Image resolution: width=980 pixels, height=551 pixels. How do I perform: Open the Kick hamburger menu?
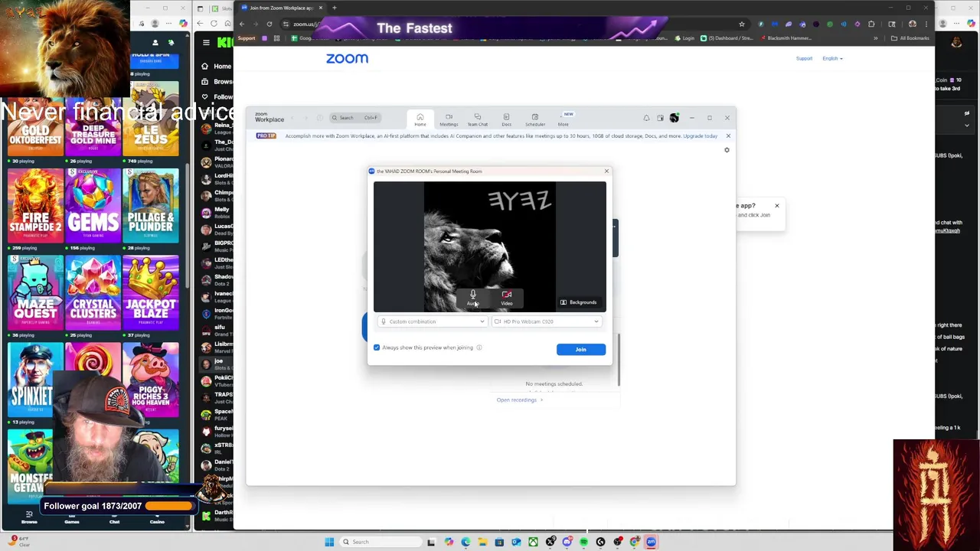(206, 43)
